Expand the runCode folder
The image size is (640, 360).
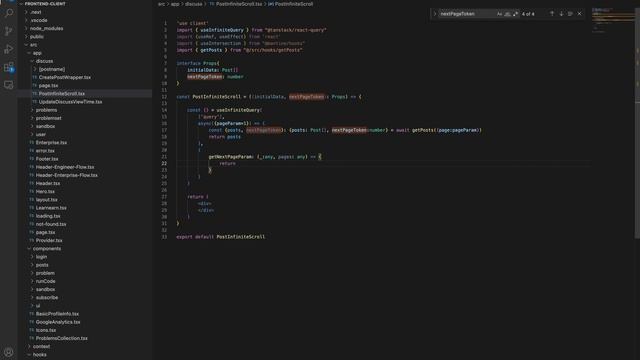click(x=45, y=281)
